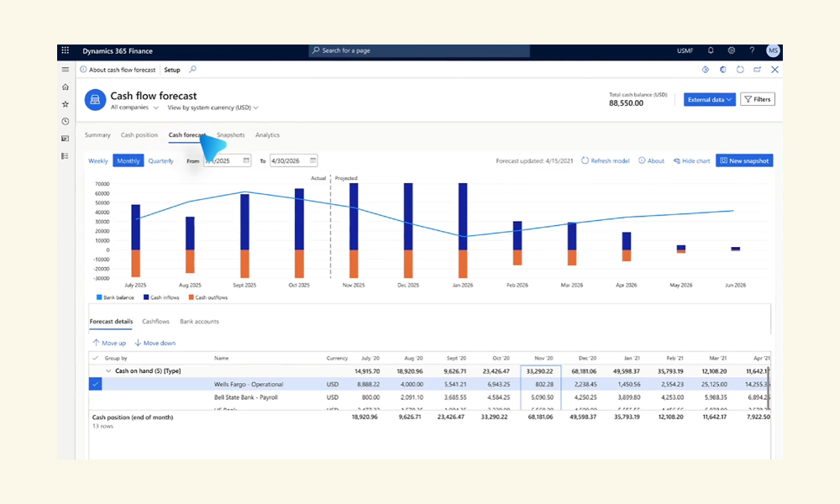Click Search for a page box
The height and width of the screenshot is (504, 840).
coord(419,50)
